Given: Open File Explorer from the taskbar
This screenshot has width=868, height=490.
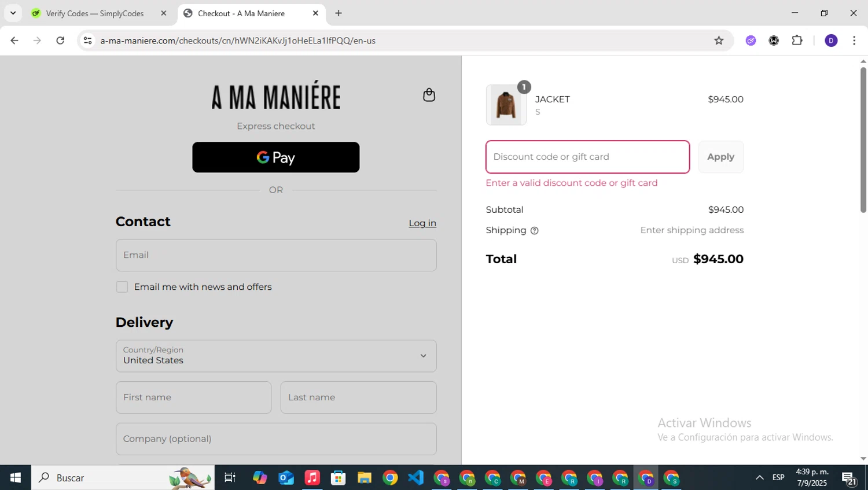Looking at the screenshot, I should point(364,478).
